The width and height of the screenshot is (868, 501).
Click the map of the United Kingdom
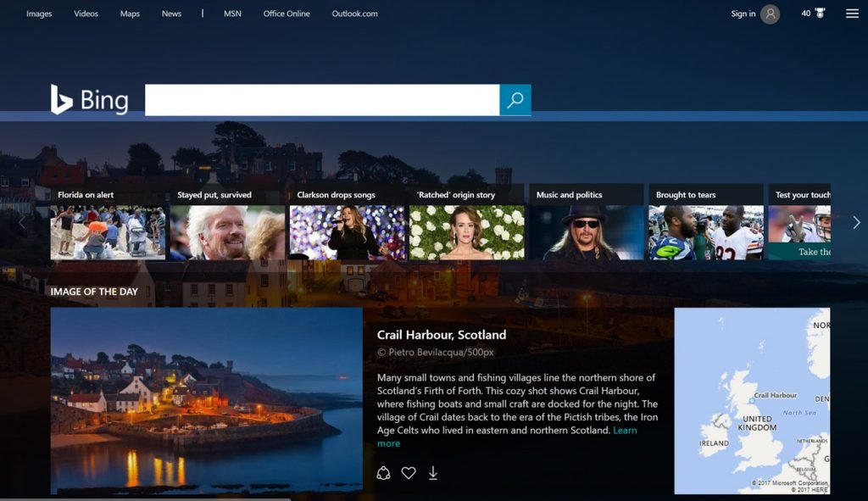click(x=752, y=401)
